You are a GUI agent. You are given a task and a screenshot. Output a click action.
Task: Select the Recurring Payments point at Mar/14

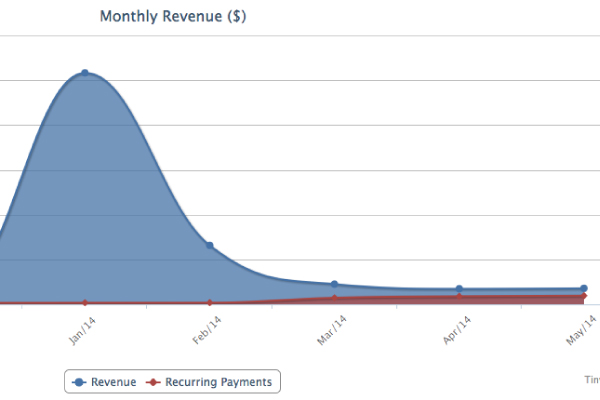(334, 298)
